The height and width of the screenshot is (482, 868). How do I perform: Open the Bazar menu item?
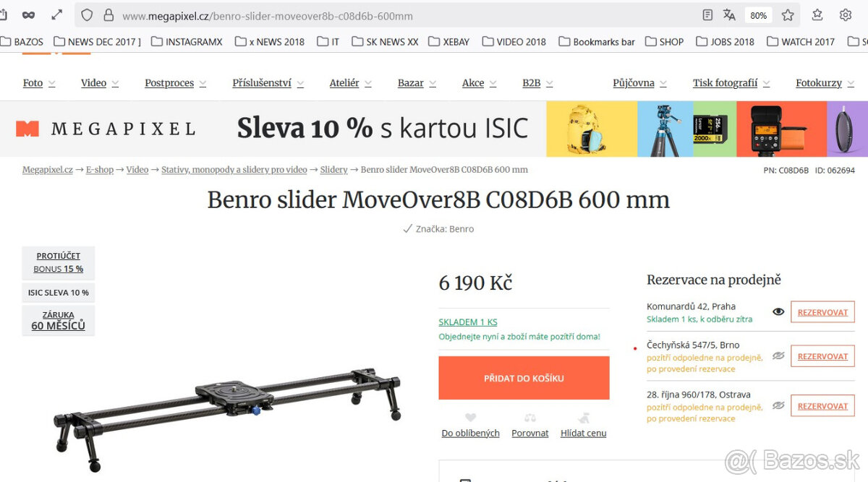pyautogui.click(x=417, y=83)
